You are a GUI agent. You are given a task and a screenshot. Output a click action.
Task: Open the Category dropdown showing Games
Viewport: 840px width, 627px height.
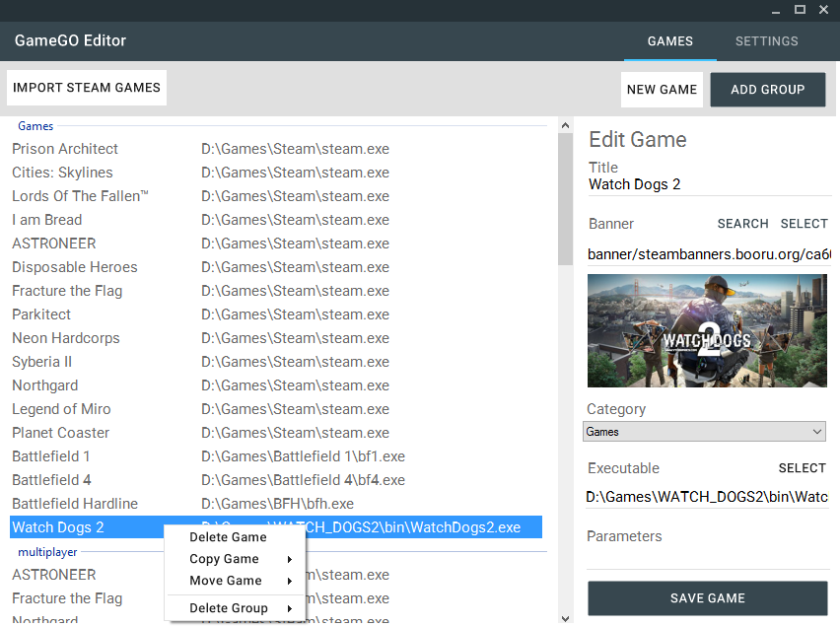point(704,432)
